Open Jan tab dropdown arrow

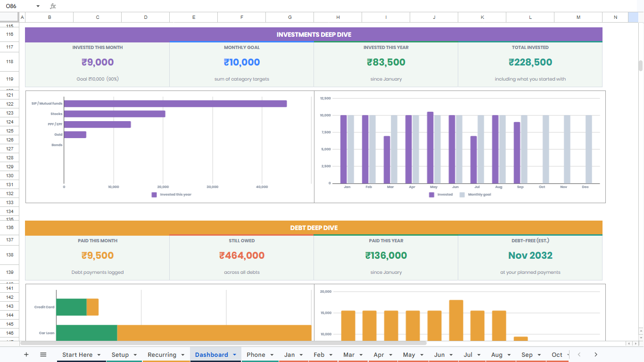point(301,355)
